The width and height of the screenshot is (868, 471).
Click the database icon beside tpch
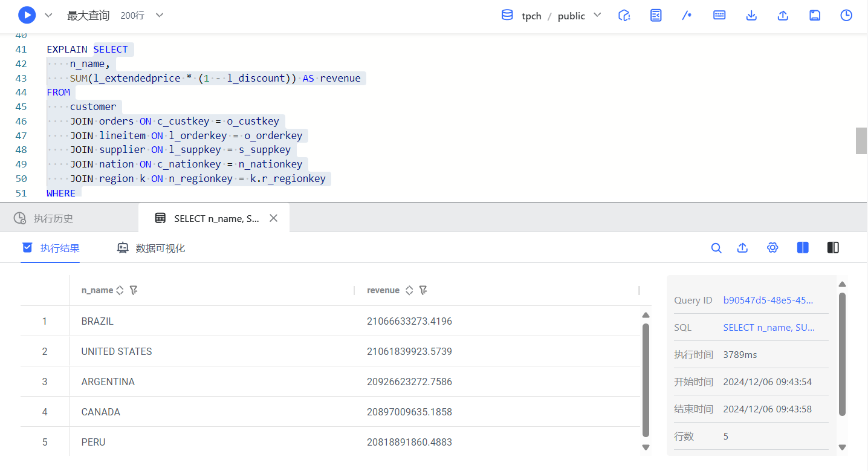tap(507, 15)
